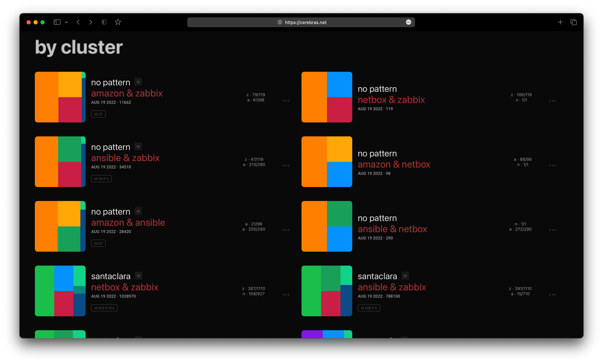This screenshot has height=364, width=603.
Task: Go back with the left arrow
Action: coord(78,22)
